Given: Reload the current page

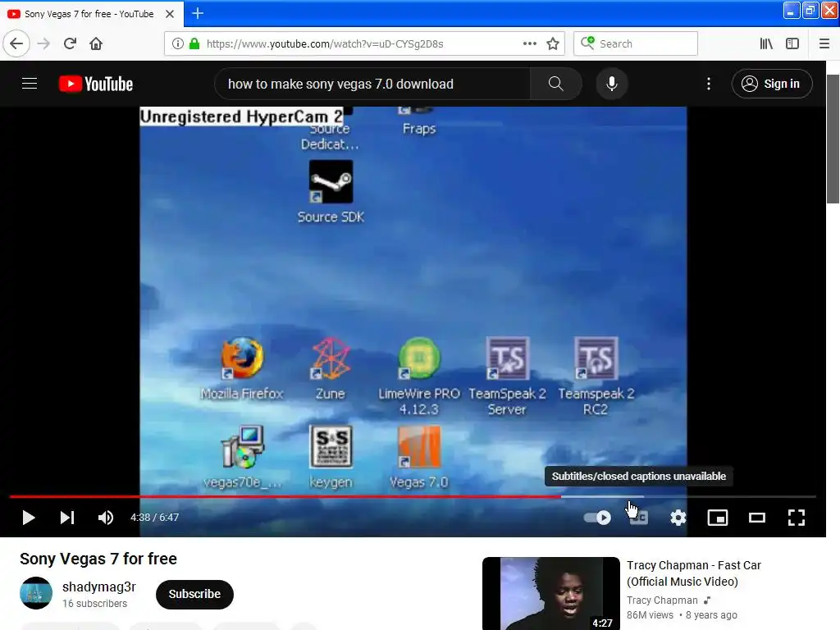Looking at the screenshot, I should (x=70, y=44).
